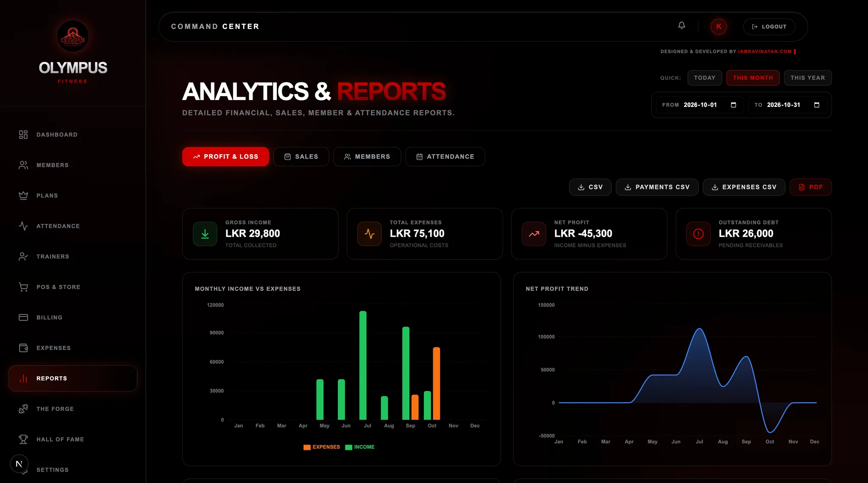
Task: Download the Expenses CSV
Action: pyautogui.click(x=744, y=187)
